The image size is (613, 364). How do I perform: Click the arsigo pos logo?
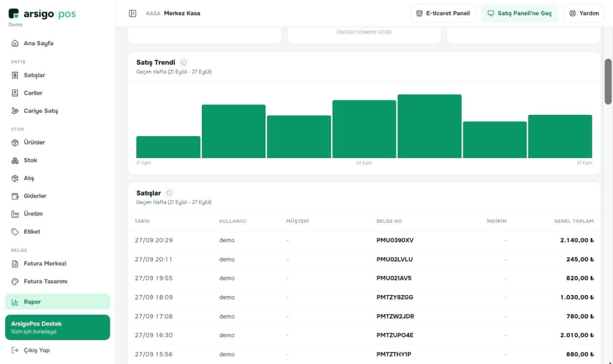[42, 14]
